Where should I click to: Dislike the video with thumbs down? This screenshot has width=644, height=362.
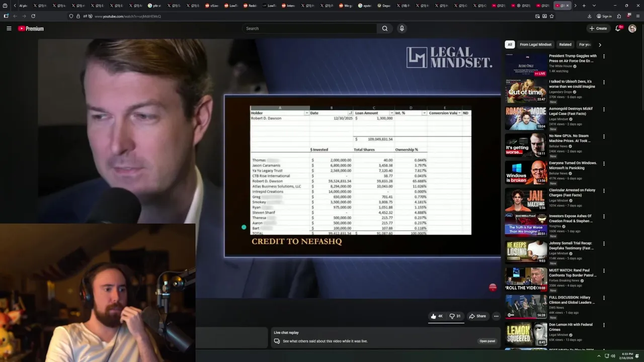[455, 316]
